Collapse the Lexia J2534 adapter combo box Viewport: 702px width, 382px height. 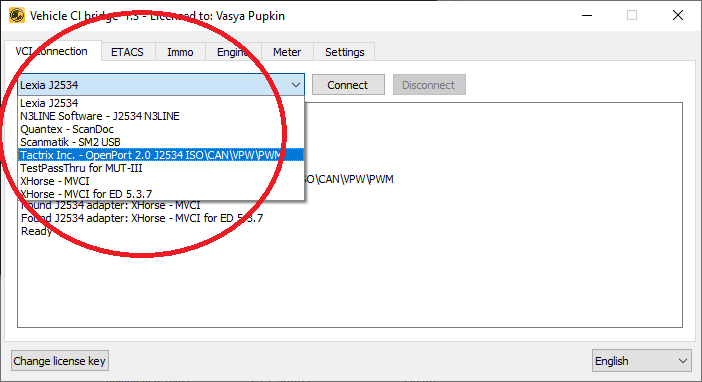(x=161, y=85)
